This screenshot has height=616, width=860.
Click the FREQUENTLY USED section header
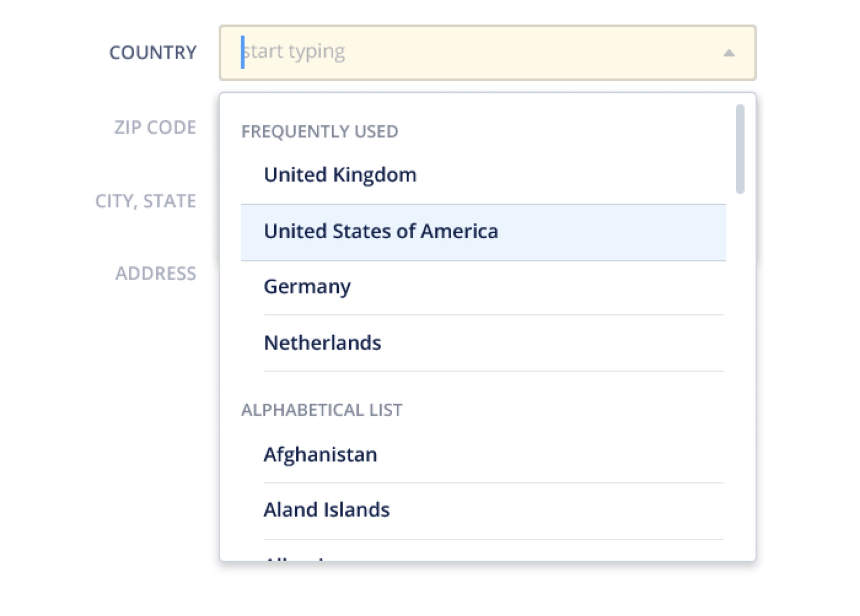coord(320,131)
